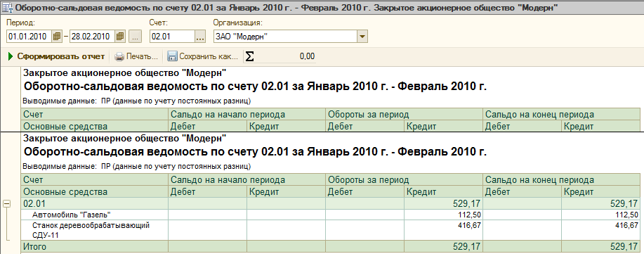Click the sum value field showing 0,00
The height and width of the screenshot is (254, 644).
click(x=285, y=56)
